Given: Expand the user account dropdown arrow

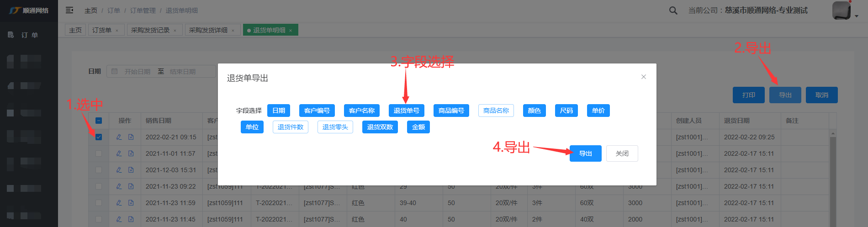Looking at the screenshot, I should 857,16.
